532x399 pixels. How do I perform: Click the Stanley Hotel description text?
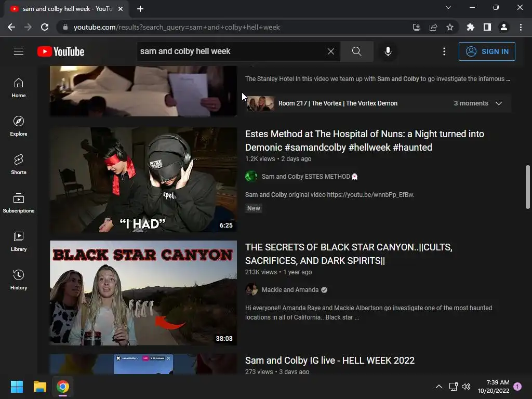pyautogui.click(x=378, y=79)
